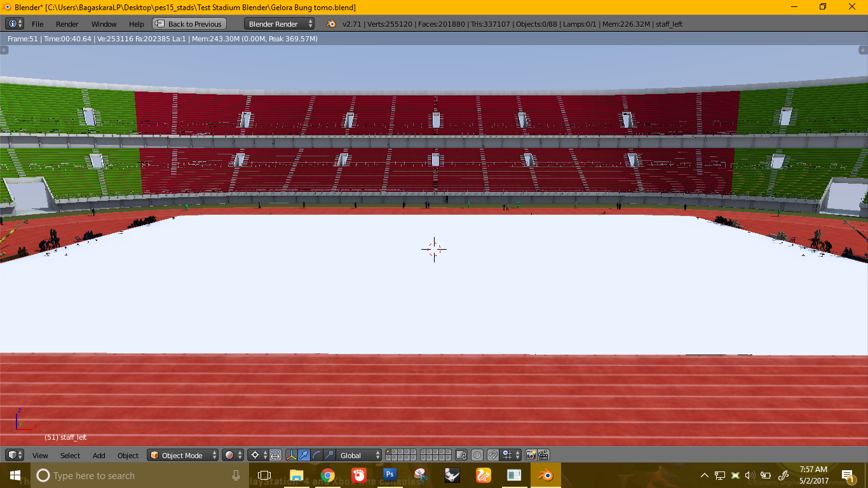Open the Blender Render engine dropdown
The height and width of the screenshot is (488, 868).
279,24
